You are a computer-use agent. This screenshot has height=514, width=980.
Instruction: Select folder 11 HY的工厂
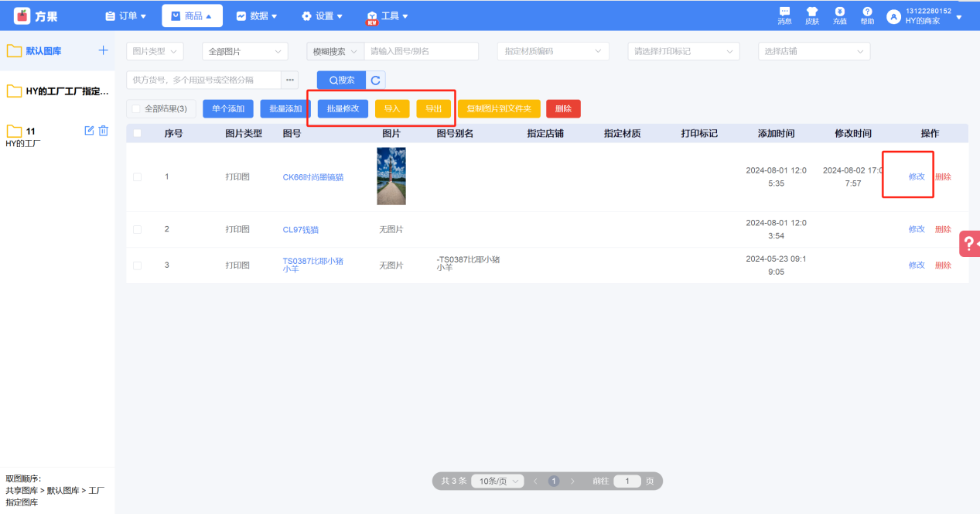tap(57, 136)
